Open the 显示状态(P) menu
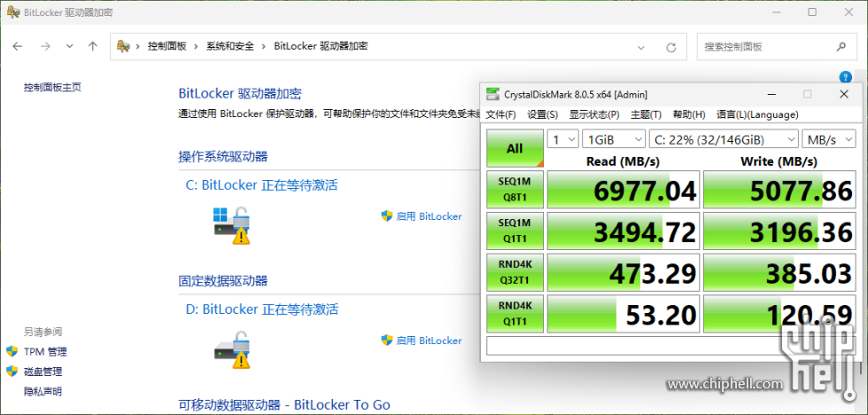This screenshot has width=868, height=415. pos(594,114)
